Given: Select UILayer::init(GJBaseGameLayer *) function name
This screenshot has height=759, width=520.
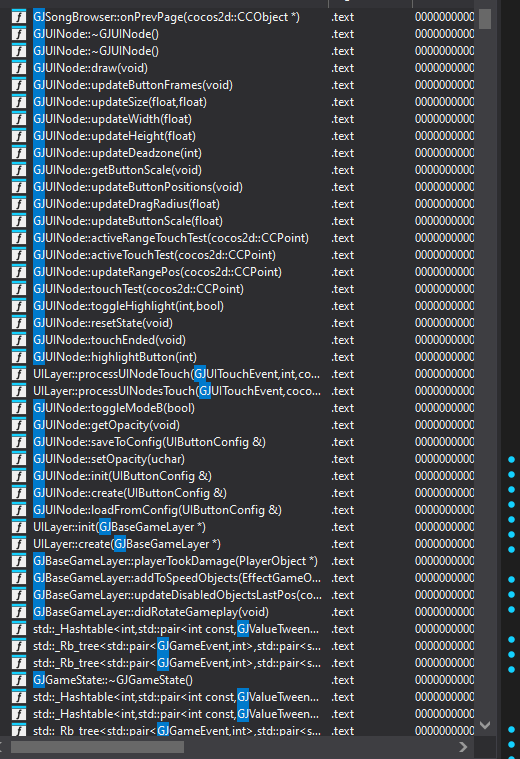Looking at the screenshot, I should 120,527.
